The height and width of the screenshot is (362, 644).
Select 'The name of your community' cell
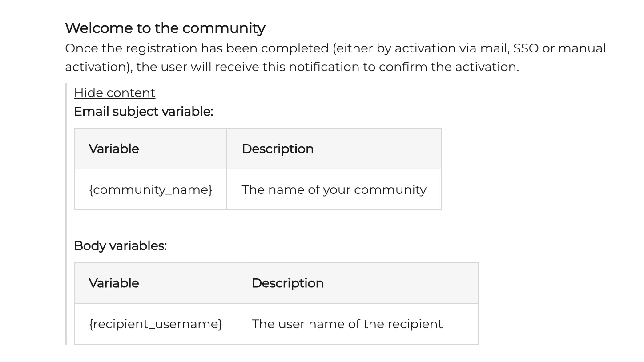pos(334,189)
